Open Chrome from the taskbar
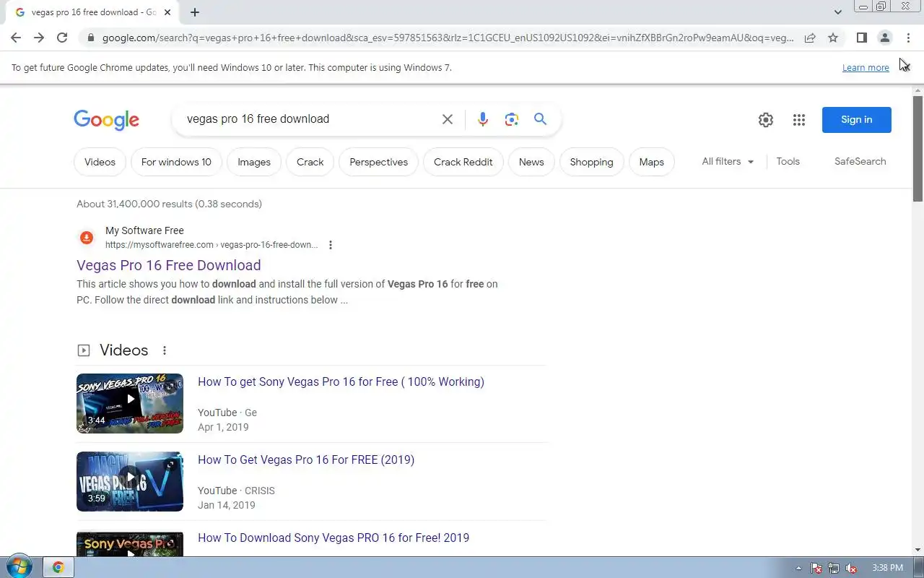 (x=58, y=567)
